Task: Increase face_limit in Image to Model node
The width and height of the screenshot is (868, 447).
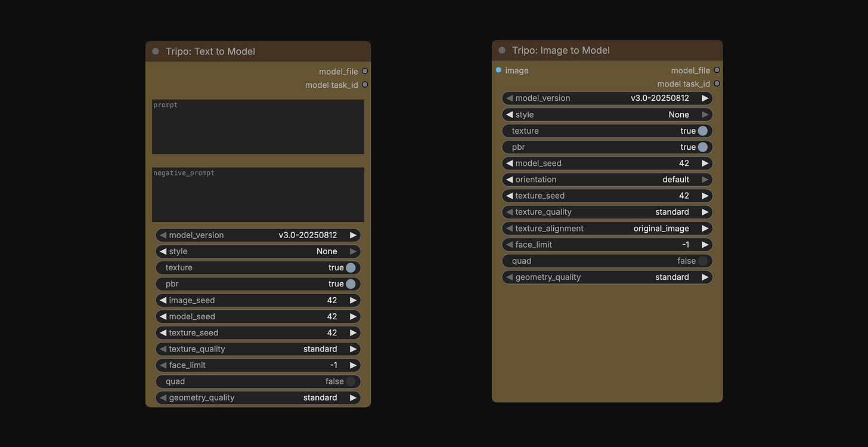Action: [705, 245]
